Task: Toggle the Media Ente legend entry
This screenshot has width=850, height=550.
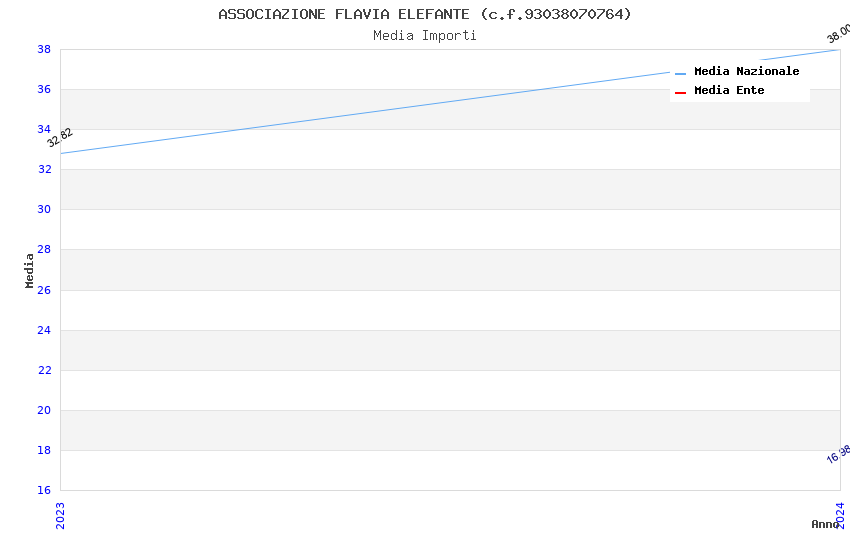Action: point(729,91)
